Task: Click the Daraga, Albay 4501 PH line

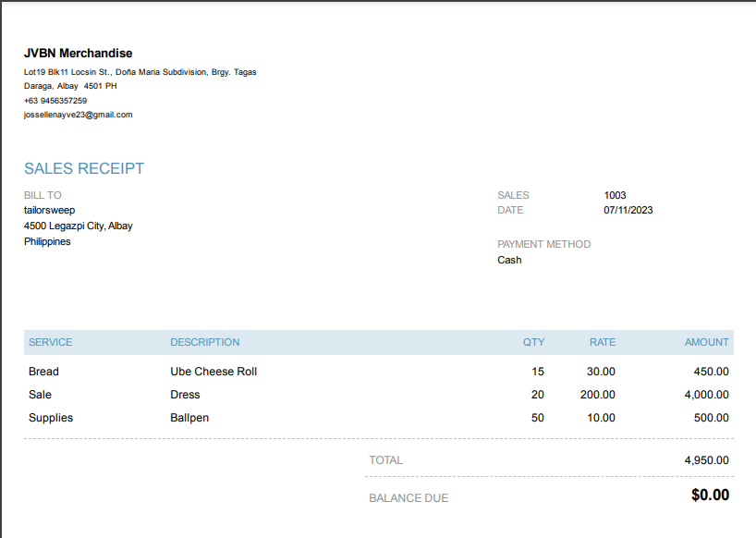Action: coord(70,86)
